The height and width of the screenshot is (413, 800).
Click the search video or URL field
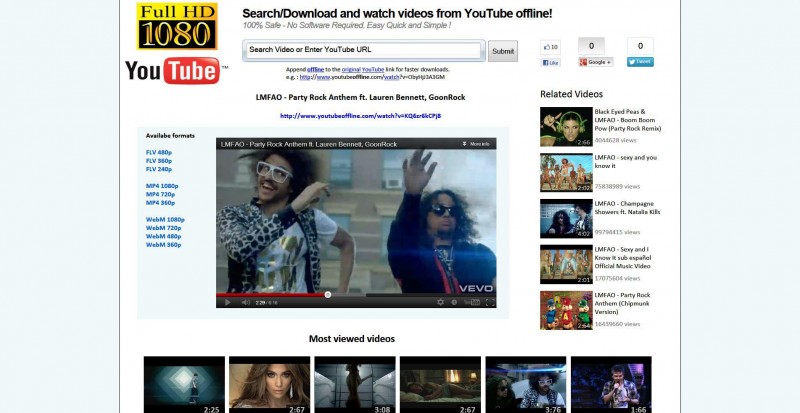[364, 50]
